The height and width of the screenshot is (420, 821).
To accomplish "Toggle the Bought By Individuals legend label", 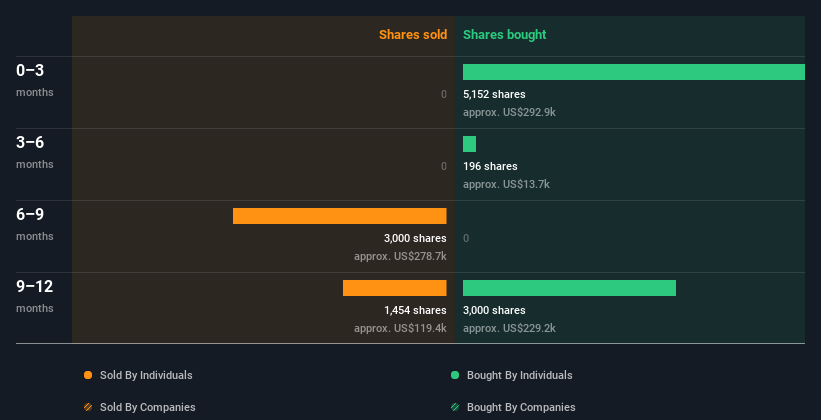I will coord(519,375).
